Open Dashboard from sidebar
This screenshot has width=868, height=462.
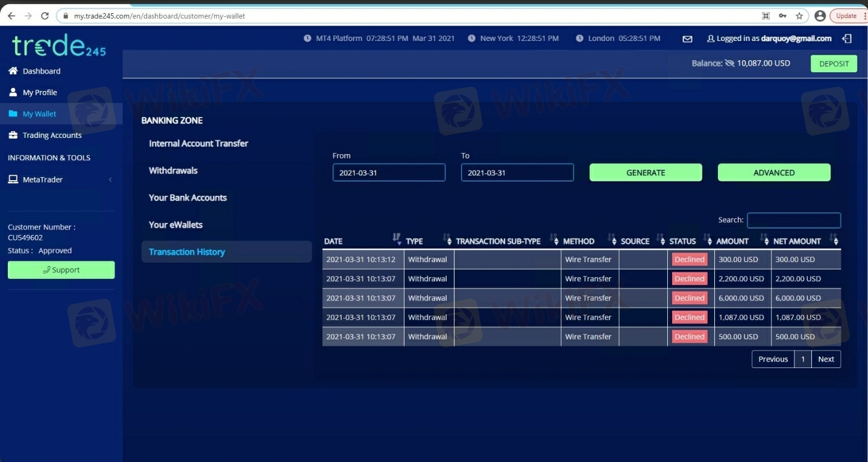pyautogui.click(x=41, y=71)
